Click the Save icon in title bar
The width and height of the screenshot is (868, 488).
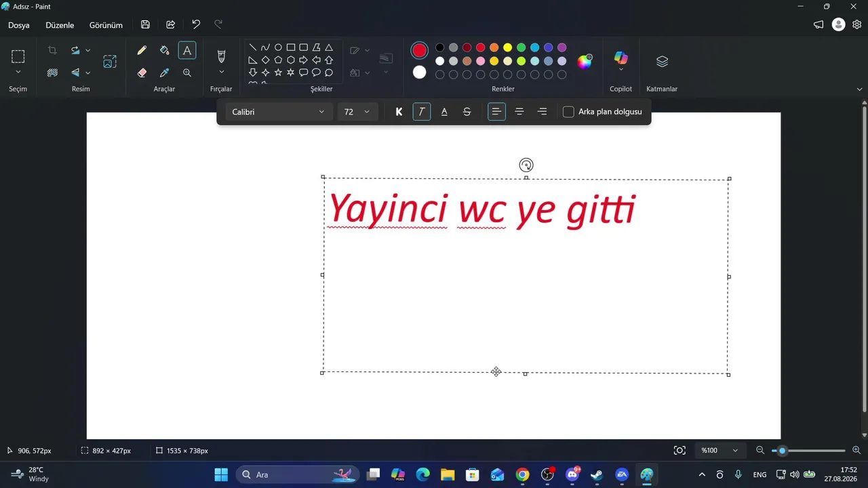(x=145, y=24)
